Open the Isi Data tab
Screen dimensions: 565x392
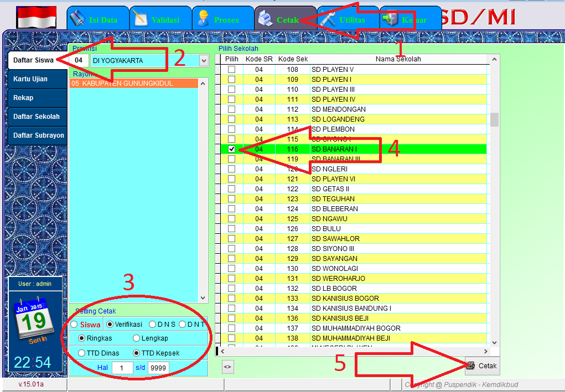click(x=98, y=19)
